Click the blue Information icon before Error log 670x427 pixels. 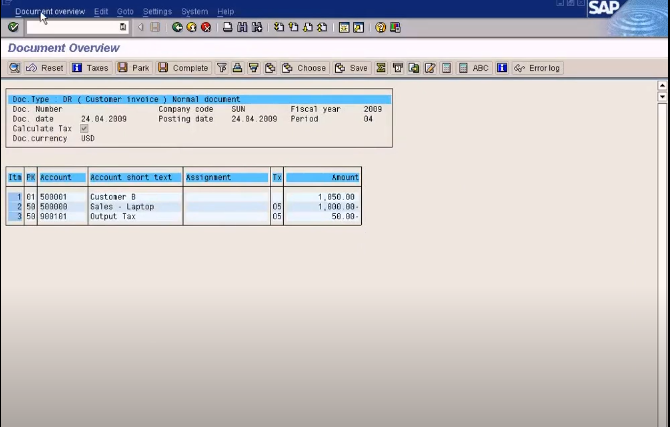(x=502, y=68)
